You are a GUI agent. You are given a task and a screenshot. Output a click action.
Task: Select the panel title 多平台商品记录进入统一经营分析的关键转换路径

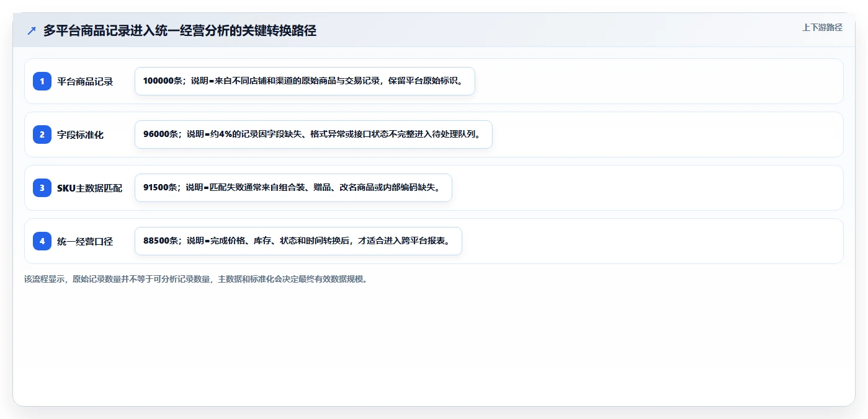pyautogui.click(x=180, y=31)
